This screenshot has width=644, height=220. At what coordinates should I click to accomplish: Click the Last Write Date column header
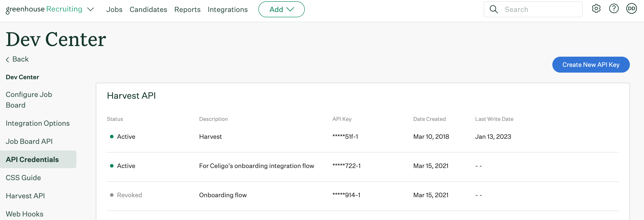tap(494, 119)
